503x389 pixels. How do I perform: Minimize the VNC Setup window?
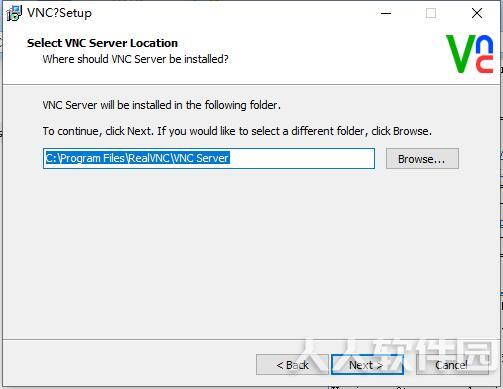click(386, 13)
